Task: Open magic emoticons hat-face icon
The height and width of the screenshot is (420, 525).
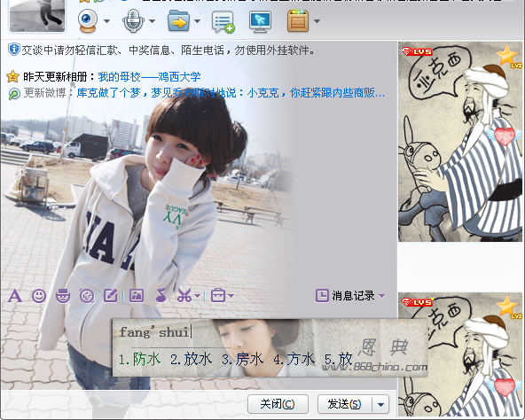Action: tap(63, 296)
